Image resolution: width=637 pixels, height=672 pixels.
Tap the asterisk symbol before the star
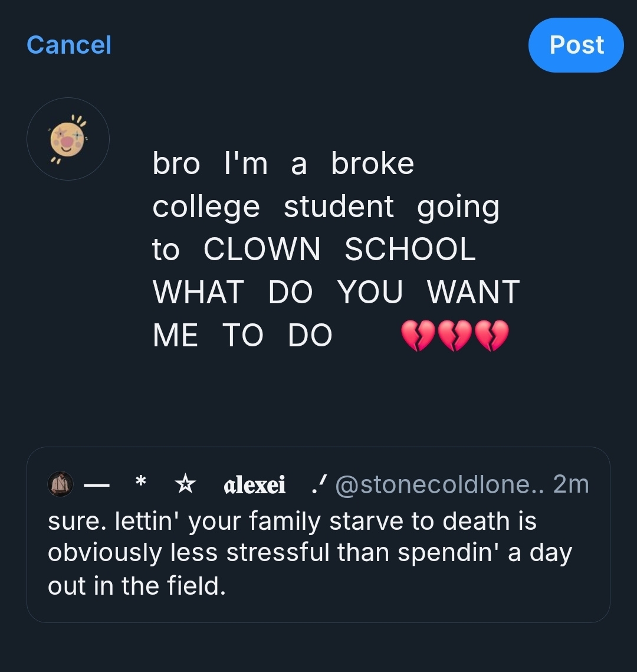tap(140, 483)
